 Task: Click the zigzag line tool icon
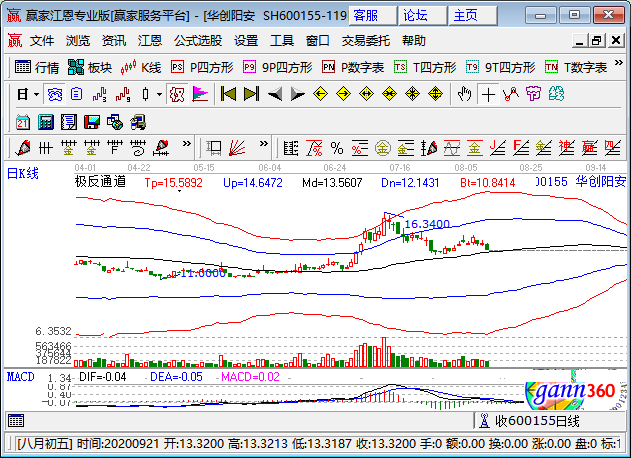[x=511, y=95]
